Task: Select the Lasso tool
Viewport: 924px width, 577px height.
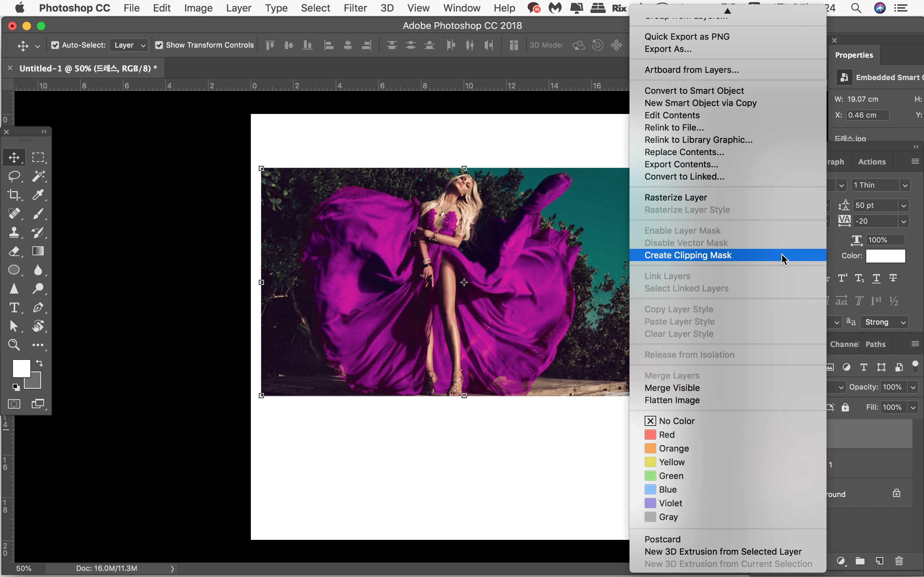Action: [14, 176]
